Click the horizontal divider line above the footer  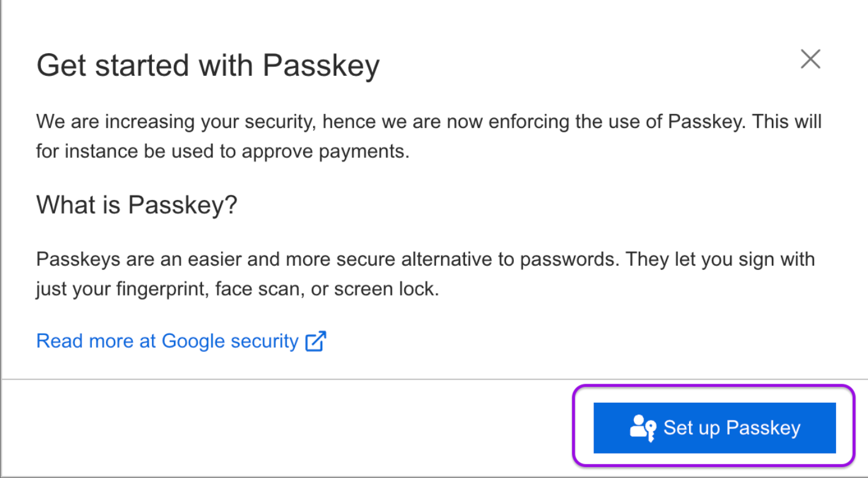pos(434,379)
